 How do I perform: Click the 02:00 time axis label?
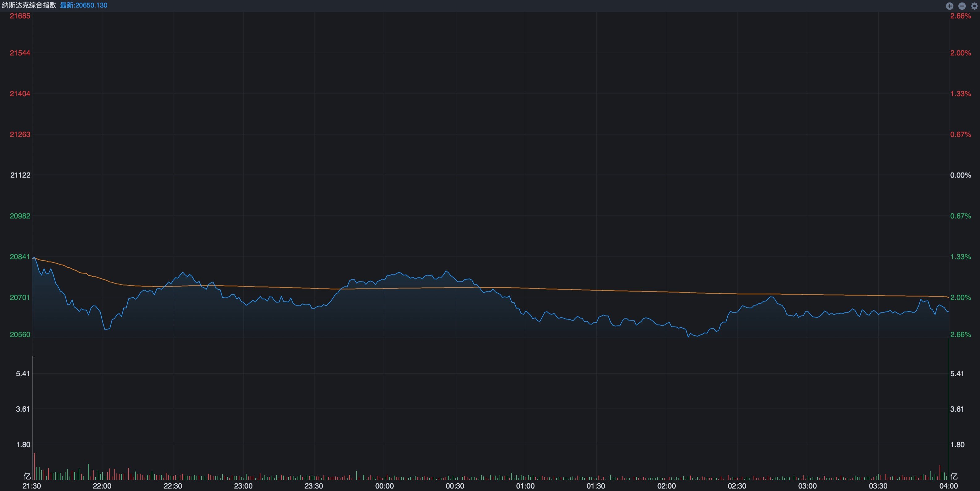(666, 486)
